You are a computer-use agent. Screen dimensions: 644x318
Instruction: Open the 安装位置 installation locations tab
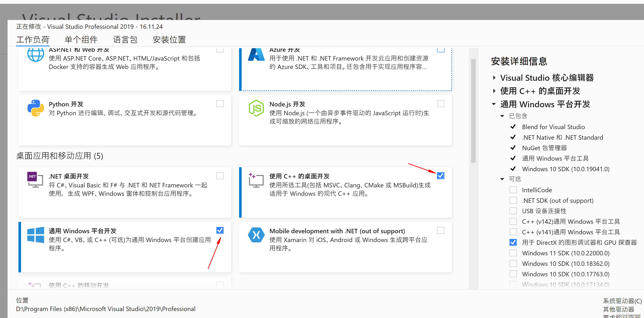(169, 40)
